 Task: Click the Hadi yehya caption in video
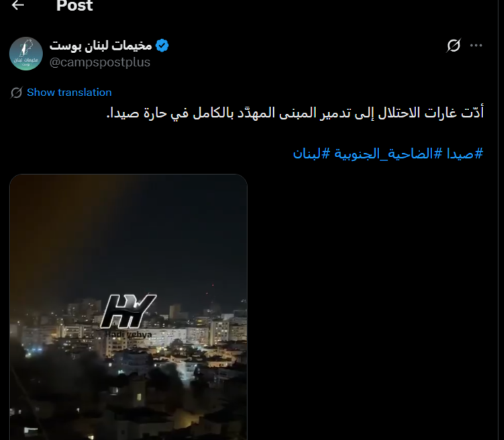tap(129, 335)
